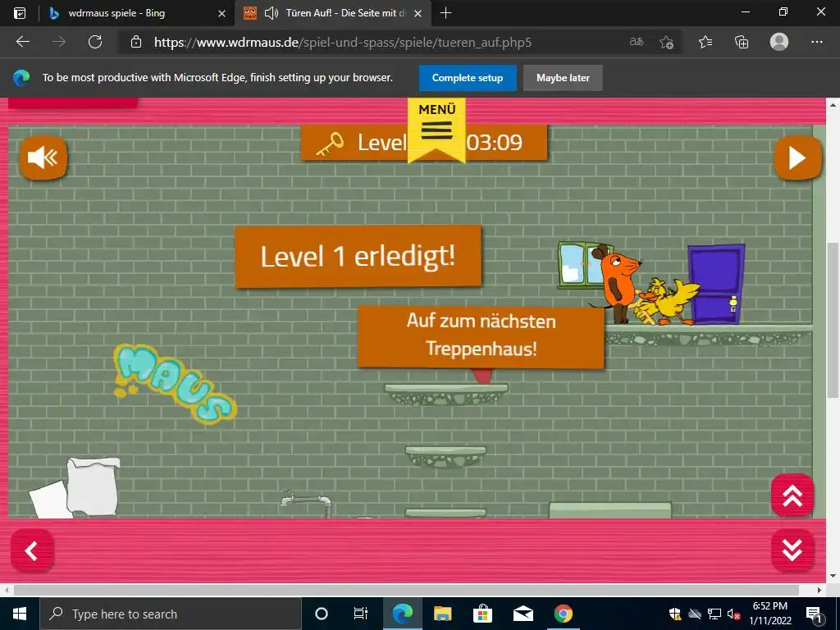Viewport: 840px width, 630px height.
Task: Click the 'Complete setup' button
Action: click(468, 78)
